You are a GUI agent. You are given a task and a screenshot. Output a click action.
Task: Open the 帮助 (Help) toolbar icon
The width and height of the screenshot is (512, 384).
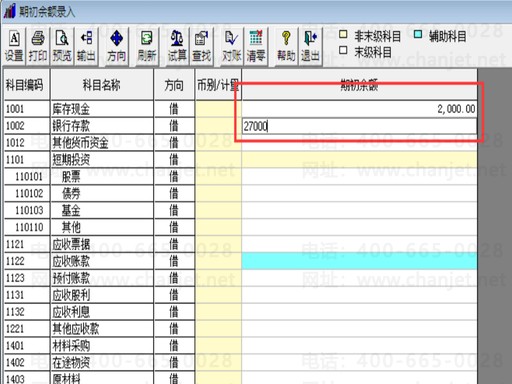286,47
